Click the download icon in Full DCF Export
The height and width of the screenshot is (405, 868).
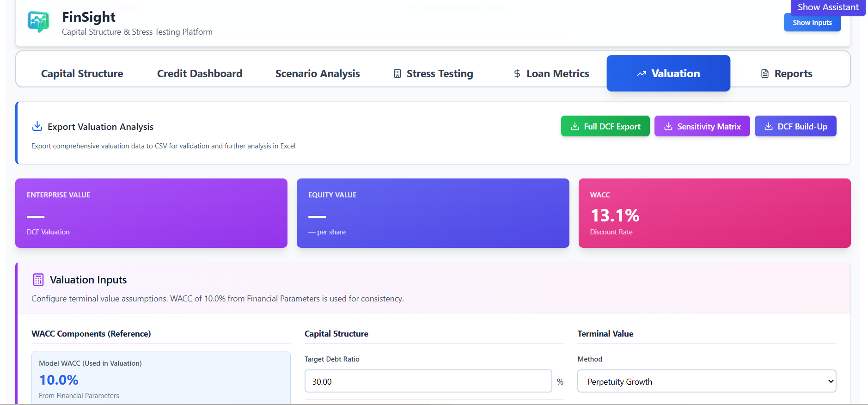[575, 126]
